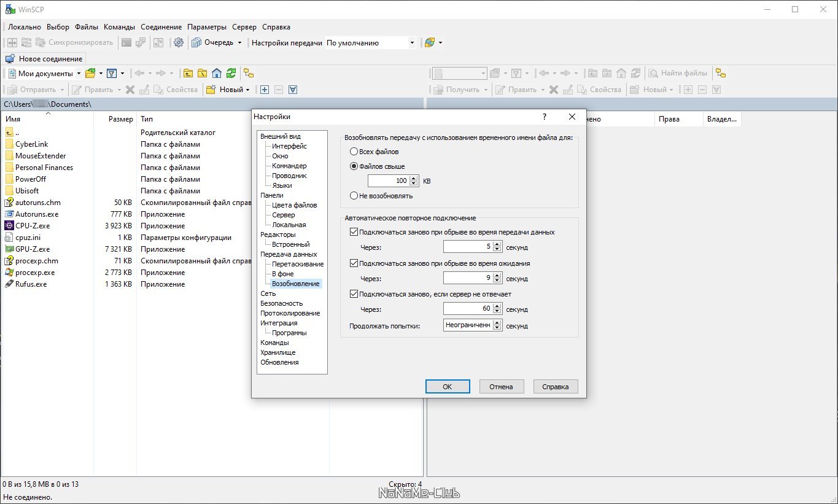Open the Локально menu
838x504 pixels.
pyautogui.click(x=25, y=27)
